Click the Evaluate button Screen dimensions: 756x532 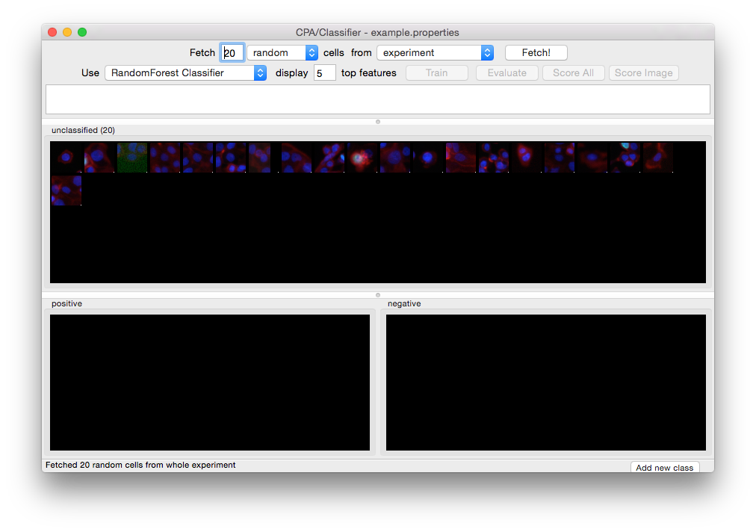click(x=507, y=73)
